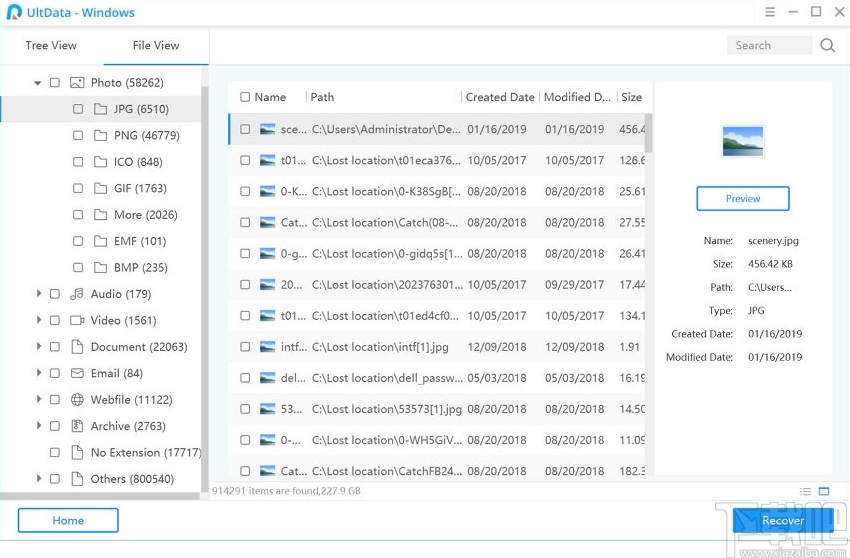Image resolution: width=850 pixels, height=558 pixels.
Task: Click the scenery preview thumbnail
Action: pos(743,141)
